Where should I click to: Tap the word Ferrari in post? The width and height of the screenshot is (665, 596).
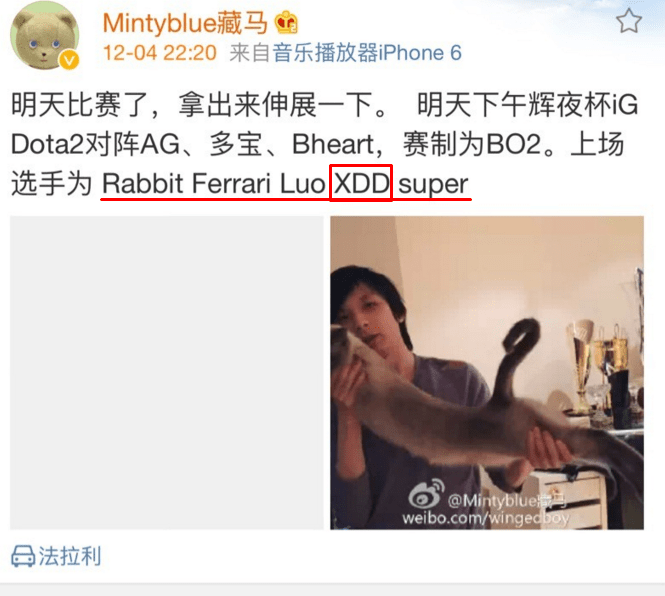click(231, 184)
